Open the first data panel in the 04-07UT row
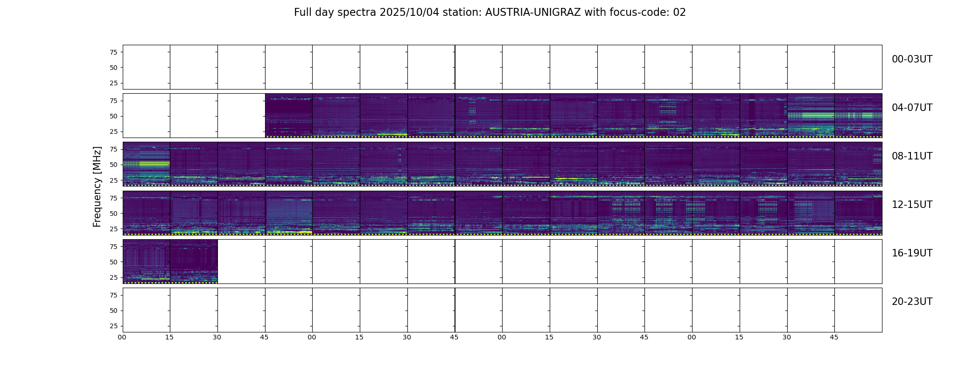The height and width of the screenshot is (373, 980). tap(289, 116)
